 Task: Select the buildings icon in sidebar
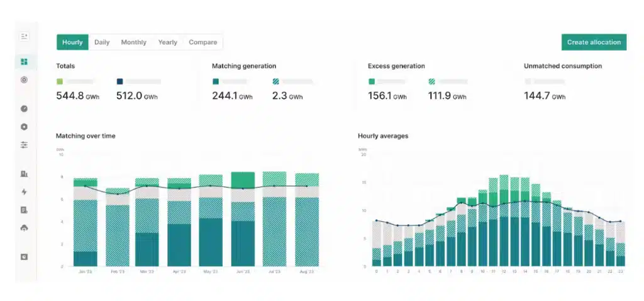point(24,174)
